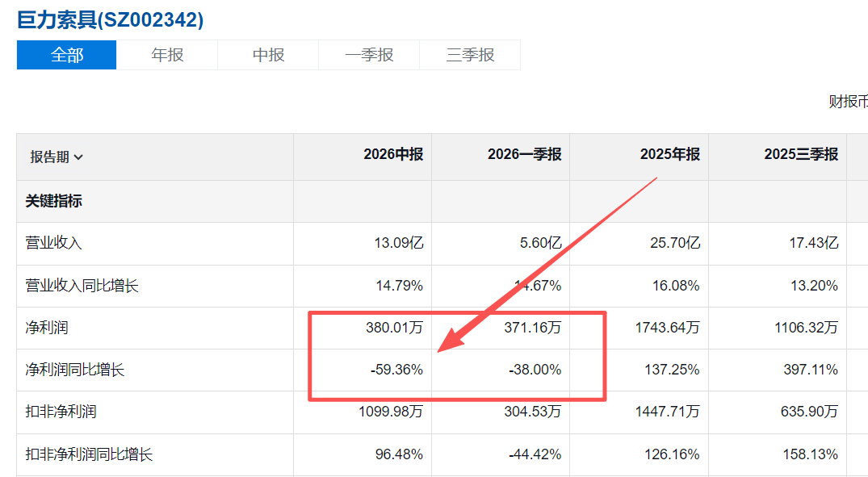The image size is (868, 477).
Task: Click the -44.42% cell
Action: [535, 454]
